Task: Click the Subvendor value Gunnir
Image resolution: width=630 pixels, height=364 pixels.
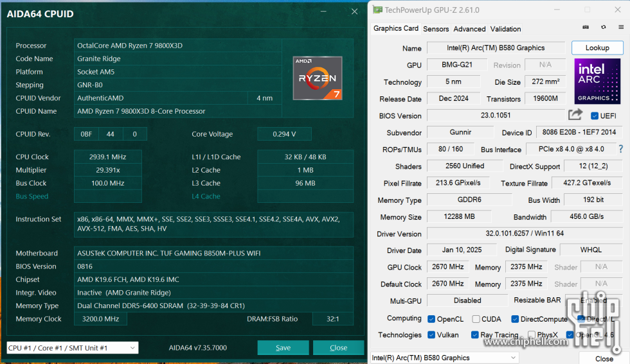Action: [460, 132]
